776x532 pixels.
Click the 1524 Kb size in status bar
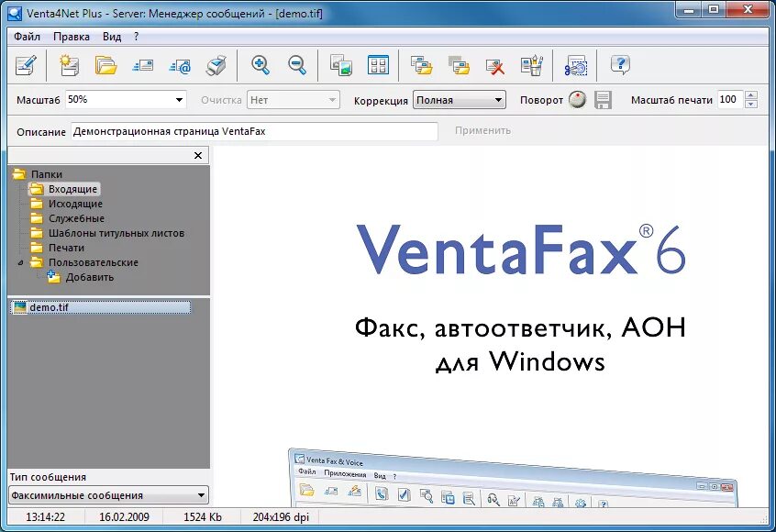click(203, 517)
